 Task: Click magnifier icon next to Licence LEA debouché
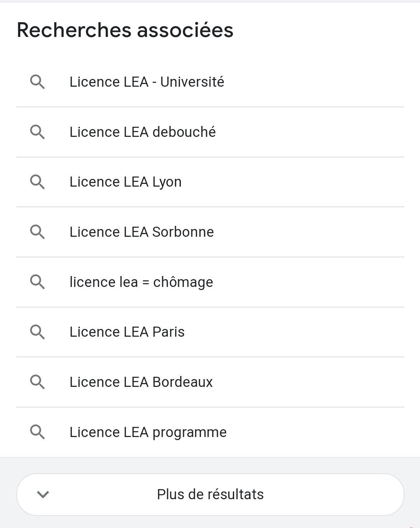(x=37, y=132)
